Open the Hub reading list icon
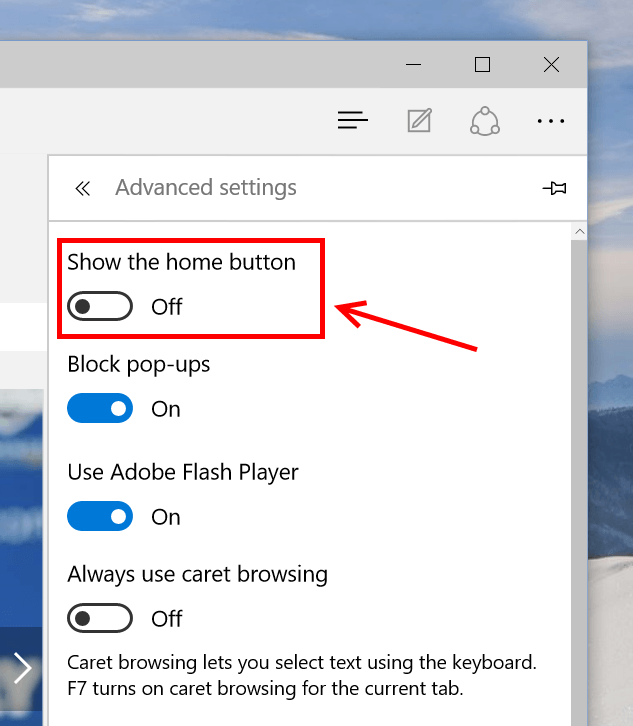 (353, 120)
